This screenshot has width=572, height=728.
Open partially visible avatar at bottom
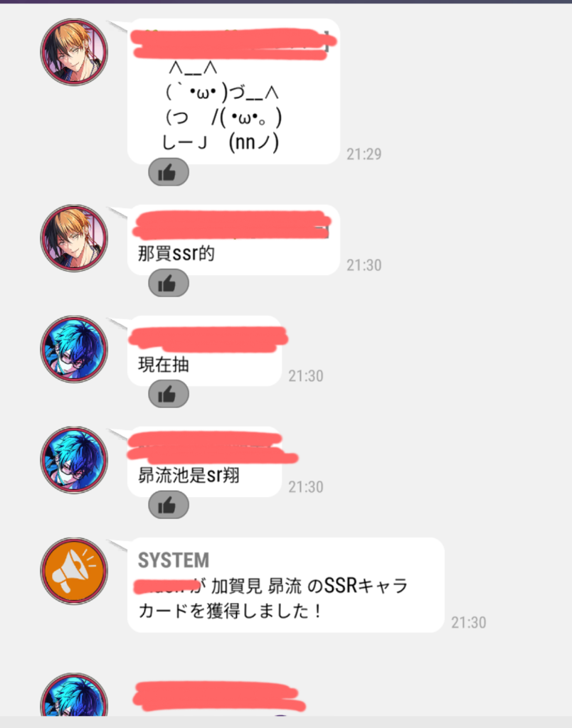pos(74,695)
